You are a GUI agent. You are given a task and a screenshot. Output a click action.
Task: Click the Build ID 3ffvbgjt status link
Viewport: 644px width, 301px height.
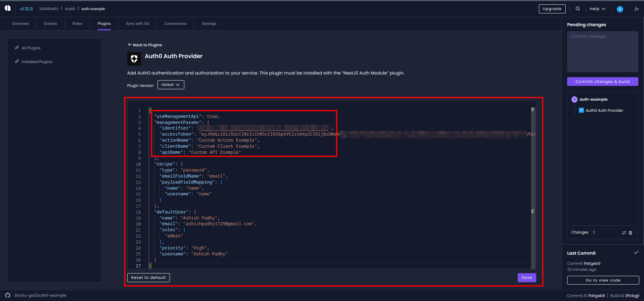(625, 296)
